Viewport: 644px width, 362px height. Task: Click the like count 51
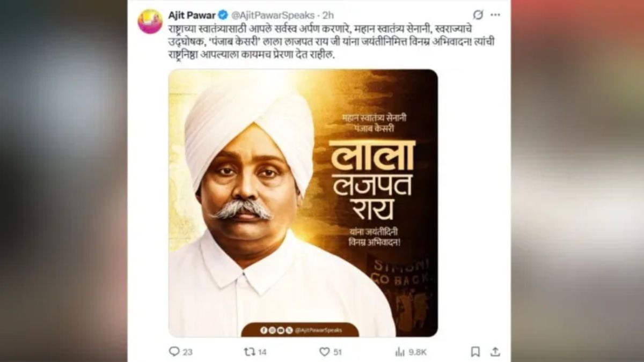337,352
